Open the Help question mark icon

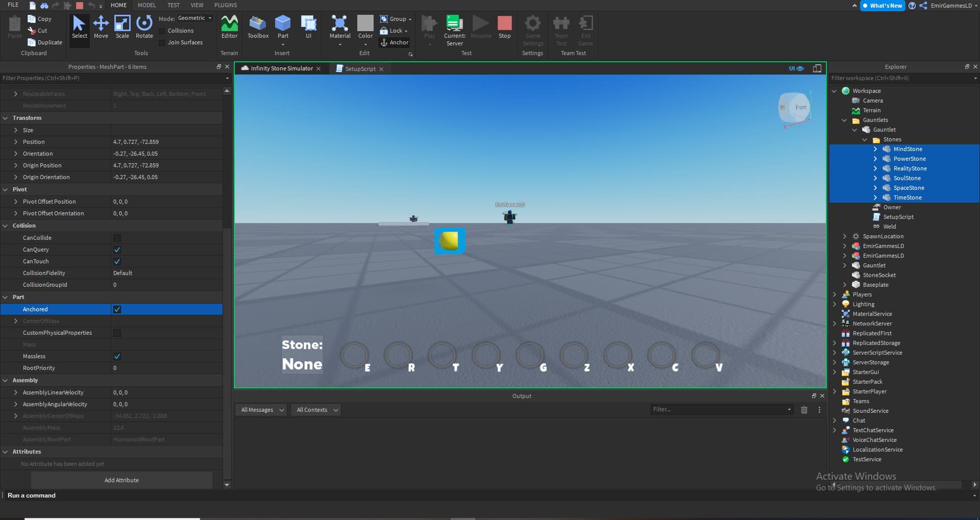[x=912, y=6]
